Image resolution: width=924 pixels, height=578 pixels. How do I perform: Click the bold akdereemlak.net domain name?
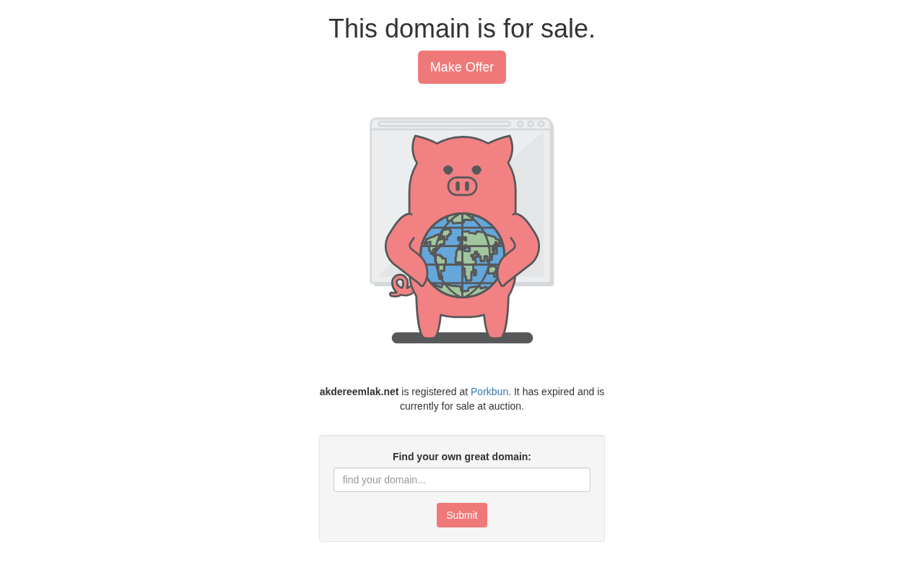359,392
